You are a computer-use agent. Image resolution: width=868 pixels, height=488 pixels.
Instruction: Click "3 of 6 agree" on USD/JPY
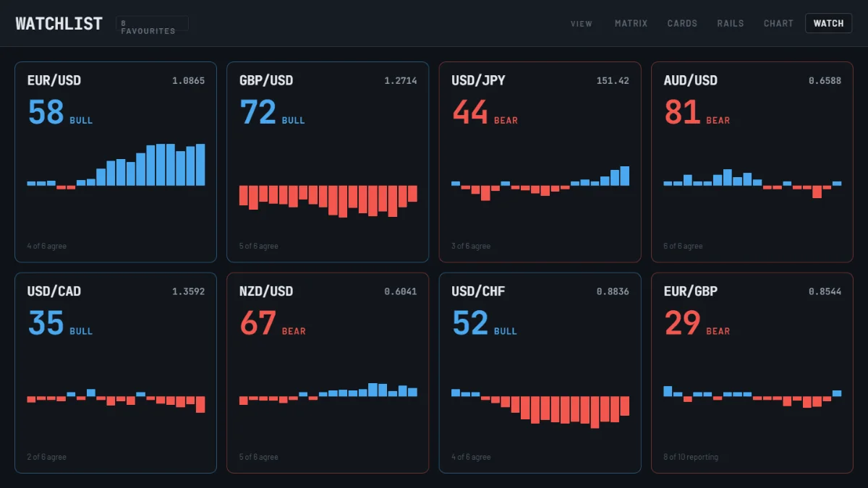471,247
